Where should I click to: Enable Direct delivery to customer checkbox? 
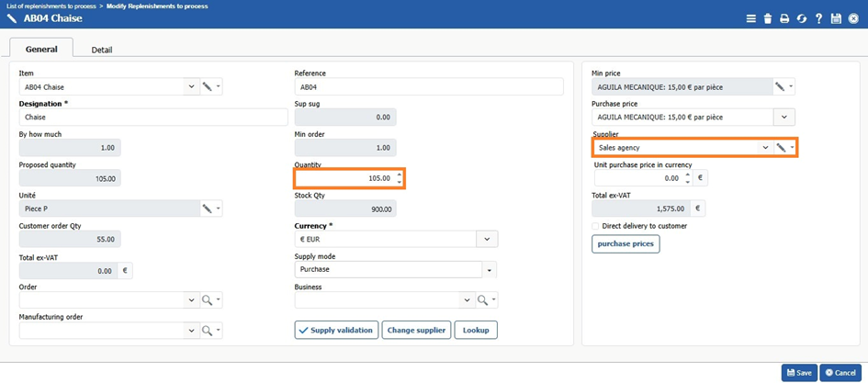595,225
